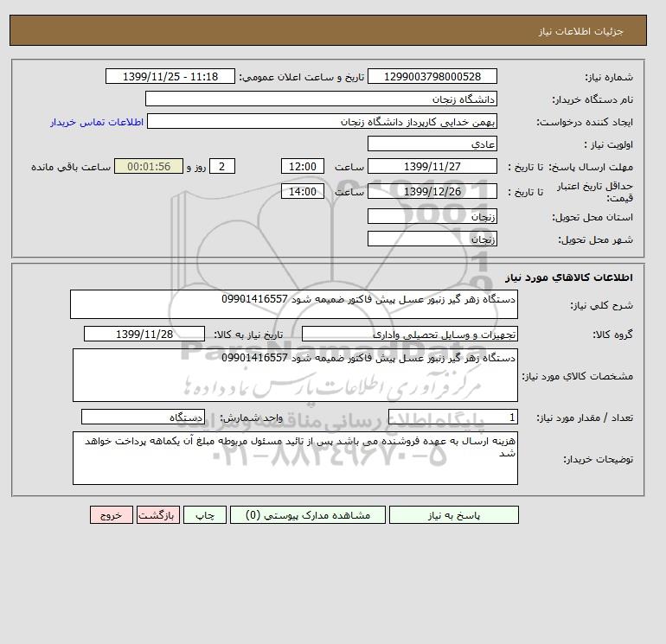Click the چاپ print button

(x=205, y=514)
